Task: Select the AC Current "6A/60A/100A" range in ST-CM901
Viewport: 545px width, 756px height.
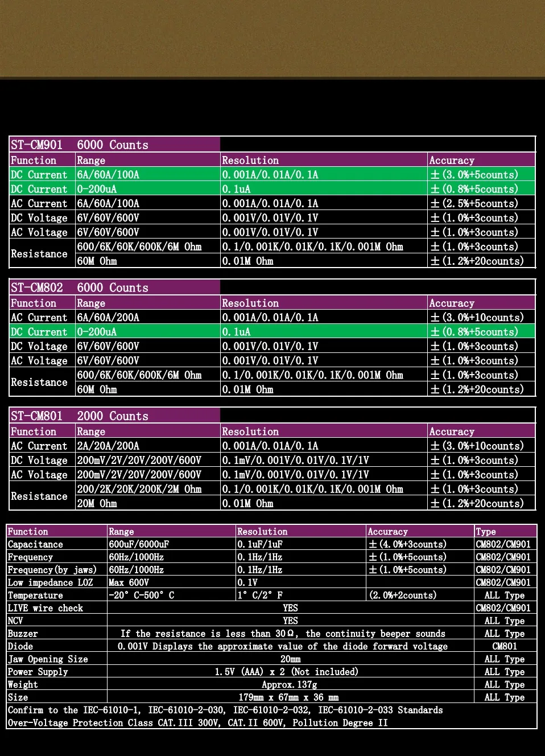Action: pyautogui.click(x=108, y=203)
